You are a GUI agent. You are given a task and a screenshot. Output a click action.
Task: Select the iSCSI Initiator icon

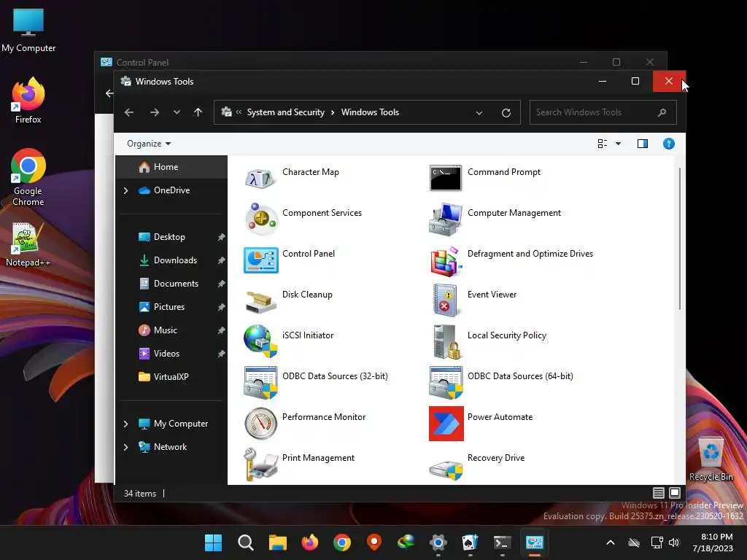[x=260, y=341]
